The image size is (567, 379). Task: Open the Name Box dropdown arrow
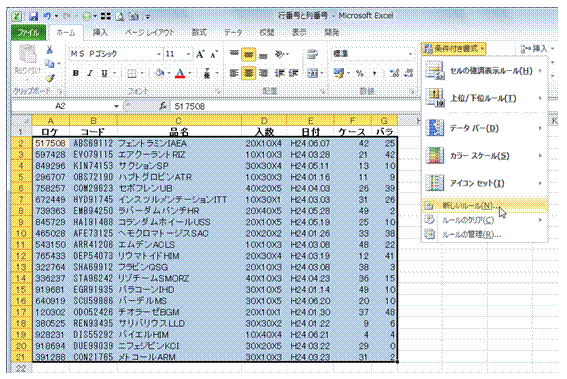(116, 106)
